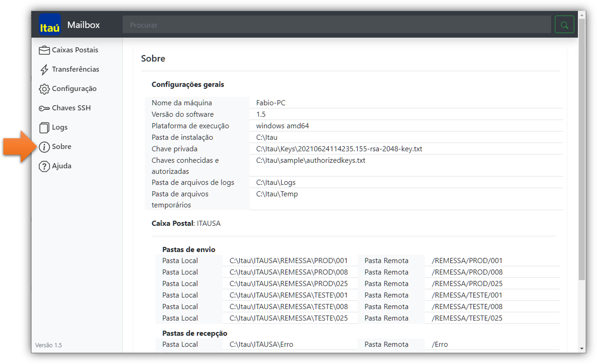Open the Logs section label
The image size is (597, 364).
tap(60, 127)
